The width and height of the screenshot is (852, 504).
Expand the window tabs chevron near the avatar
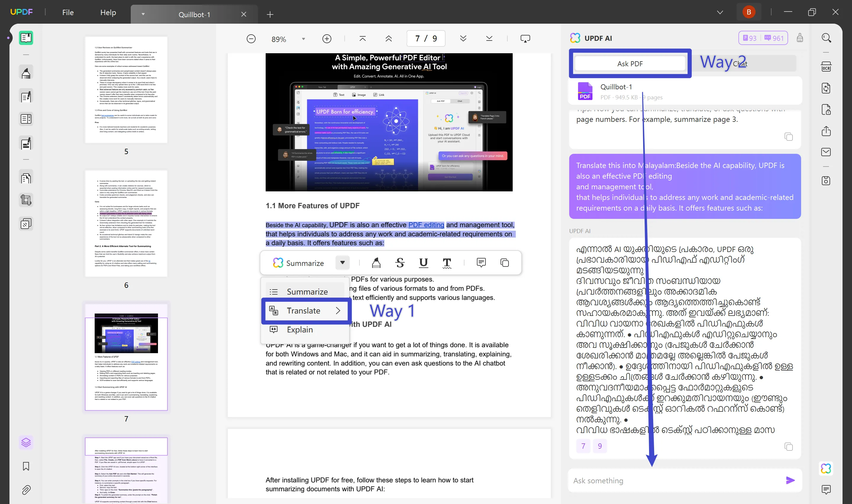tap(719, 12)
